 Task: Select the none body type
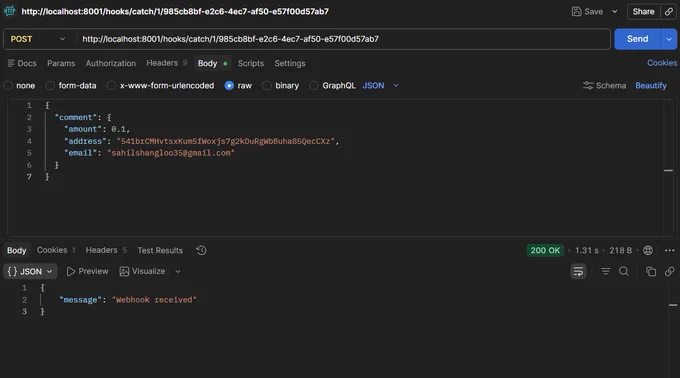8,86
